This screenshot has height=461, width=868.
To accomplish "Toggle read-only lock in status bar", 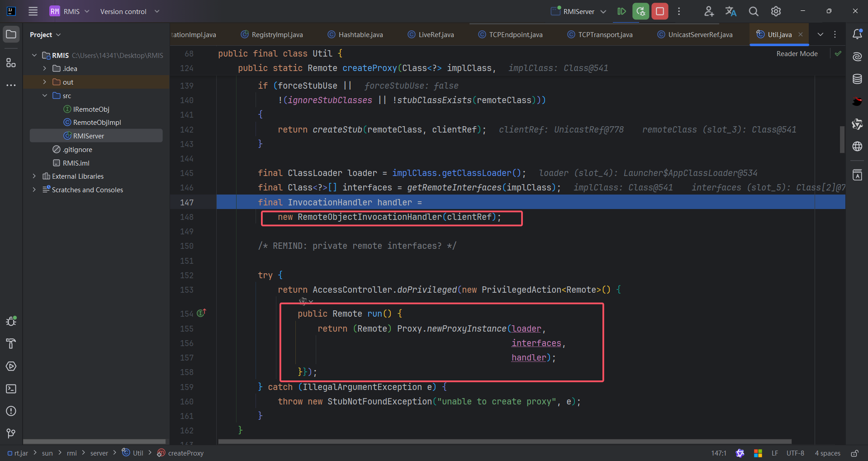I will coord(854,453).
